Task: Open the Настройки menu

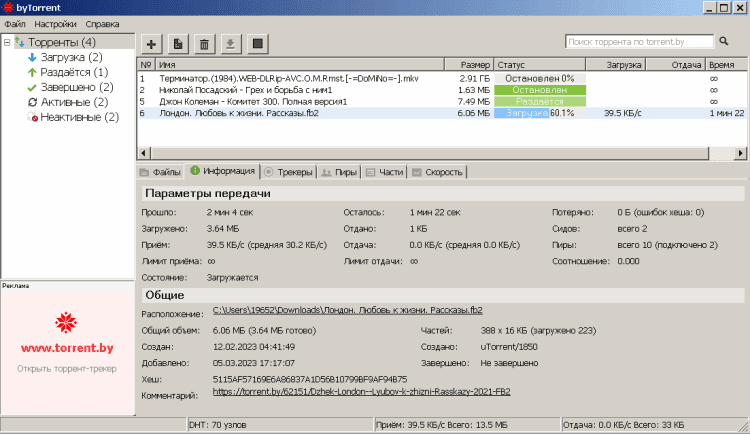Action: [54, 23]
